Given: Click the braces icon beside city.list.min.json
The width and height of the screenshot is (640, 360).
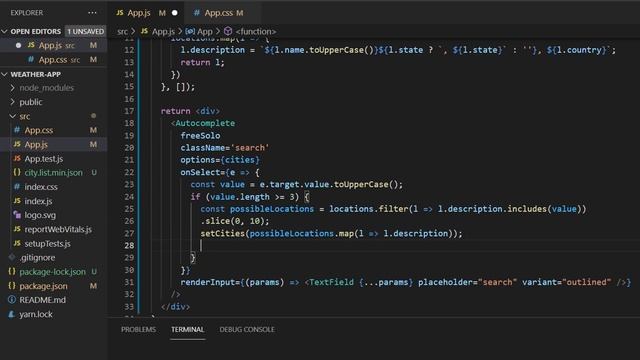Looking at the screenshot, I should tap(17, 172).
